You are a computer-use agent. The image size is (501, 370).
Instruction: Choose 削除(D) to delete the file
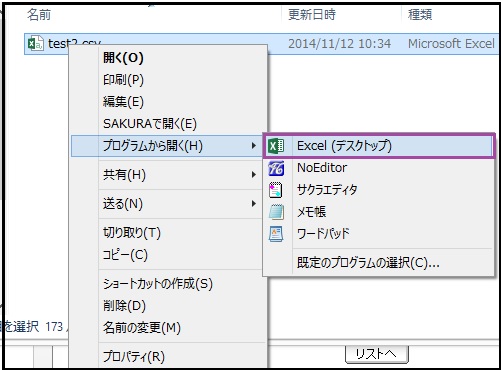point(167,306)
